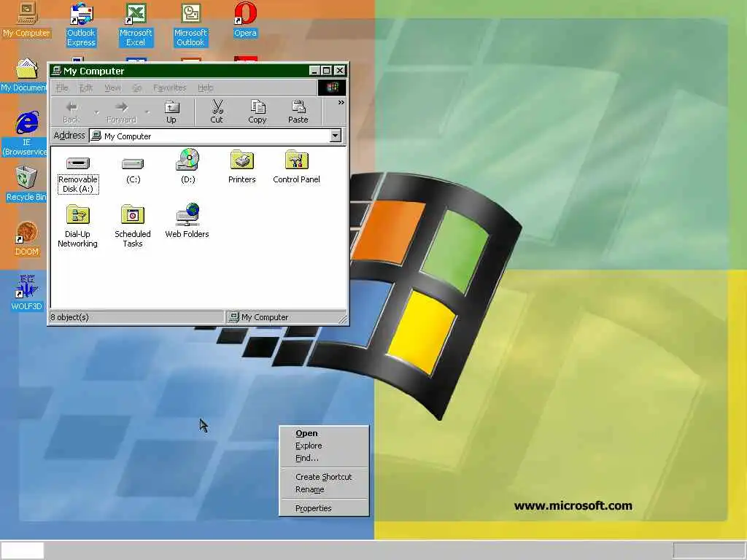Open the Recycle Bin on desktop
The width and height of the screenshot is (747, 560).
click(x=26, y=184)
